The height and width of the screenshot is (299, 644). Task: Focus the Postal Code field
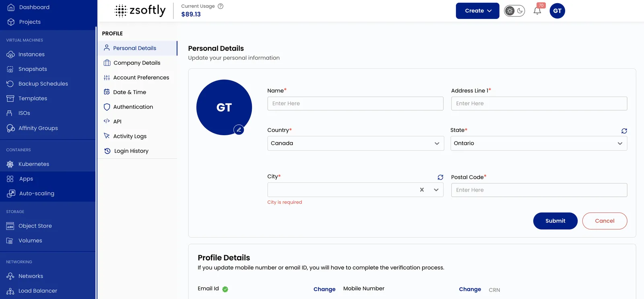click(x=539, y=190)
